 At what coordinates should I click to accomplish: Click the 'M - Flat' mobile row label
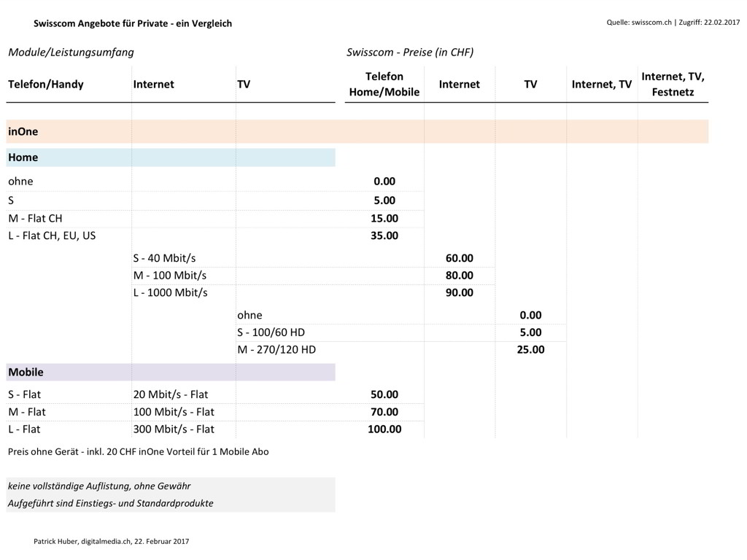27,412
